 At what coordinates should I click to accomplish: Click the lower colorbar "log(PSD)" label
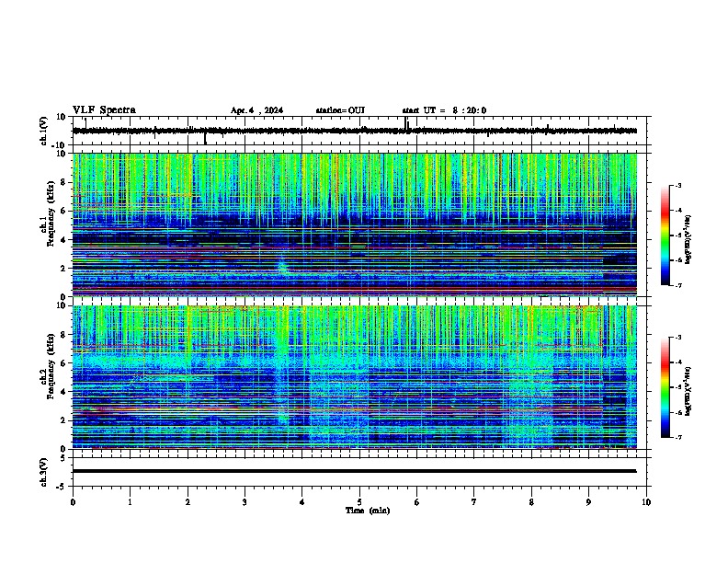[688, 391]
